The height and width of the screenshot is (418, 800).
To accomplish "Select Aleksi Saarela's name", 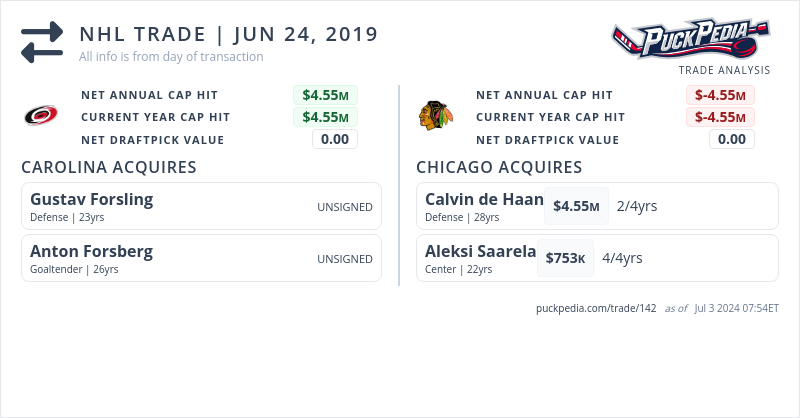I will click(x=480, y=251).
